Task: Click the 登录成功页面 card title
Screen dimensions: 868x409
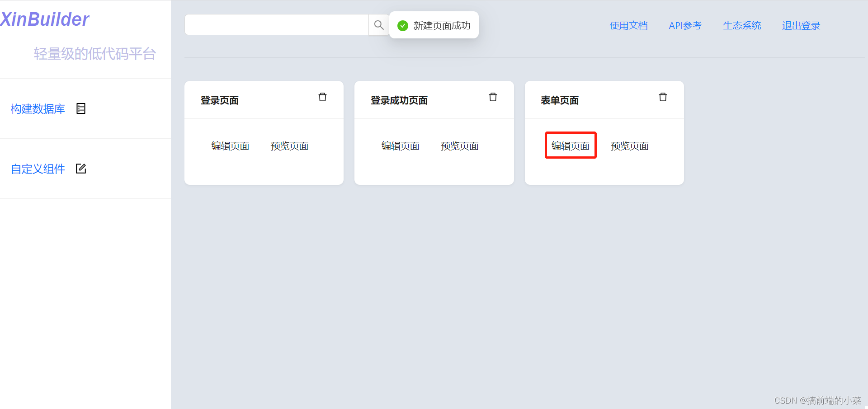Action: (x=399, y=100)
